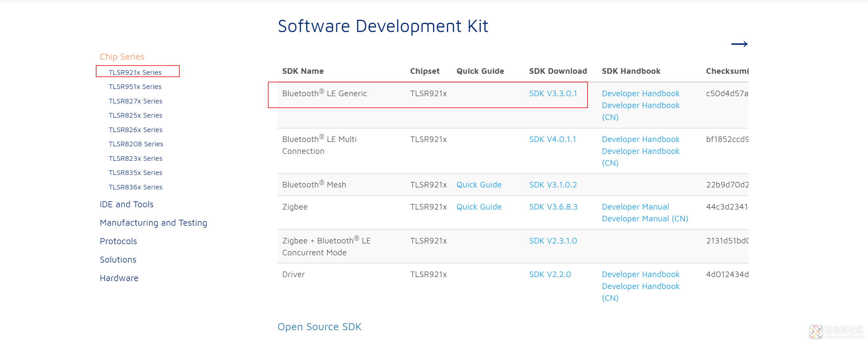Select TLSR951x Series in sidebar
Screen dimensions: 868x342
pos(135,86)
